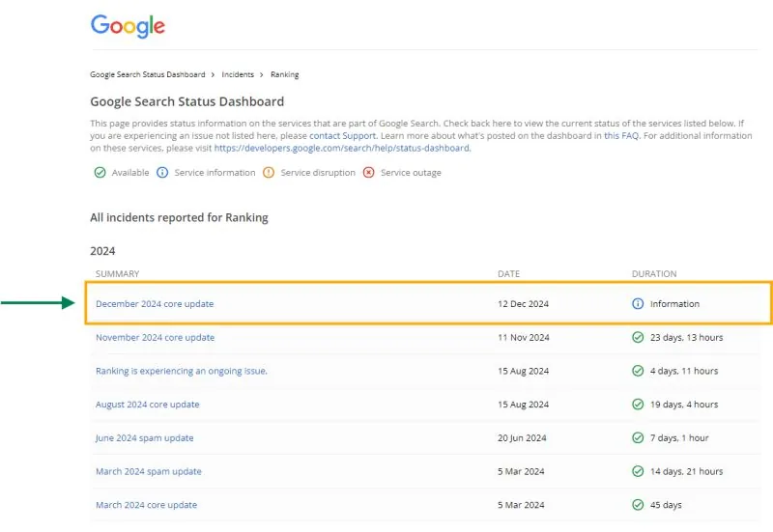Screen dimensions: 773x532
Task: Click the Service information legend label
Action: (215, 173)
